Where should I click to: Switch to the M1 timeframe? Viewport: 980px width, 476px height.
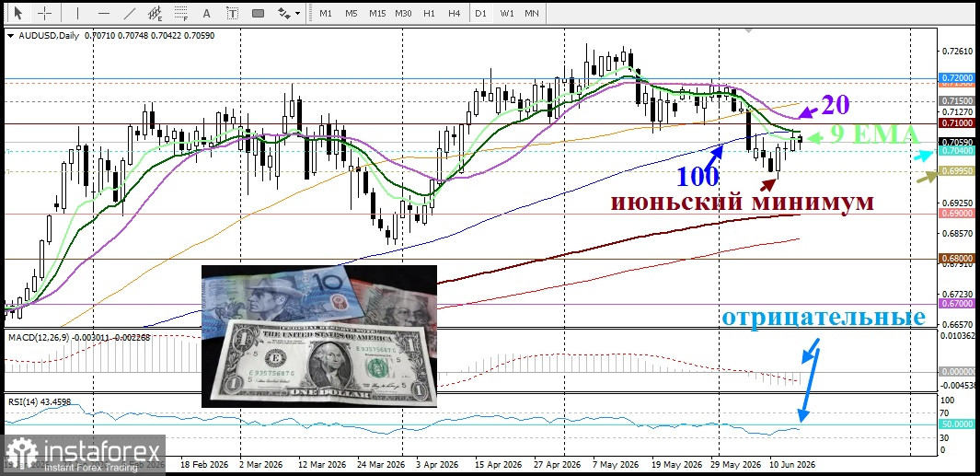326,13
